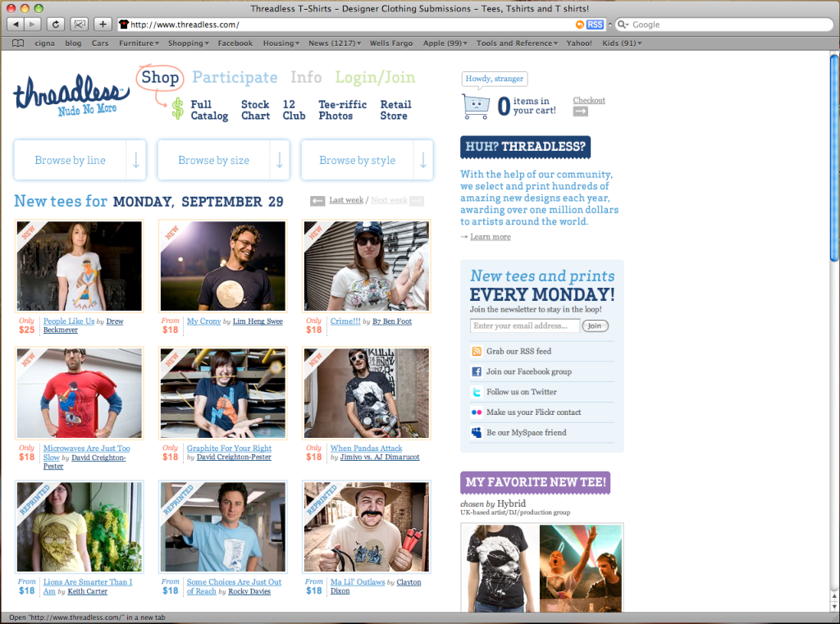Image resolution: width=840 pixels, height=624 pixels.
Task: Click the Flickr dots icon
Action: pyautogui.click(x=477, y=412)
